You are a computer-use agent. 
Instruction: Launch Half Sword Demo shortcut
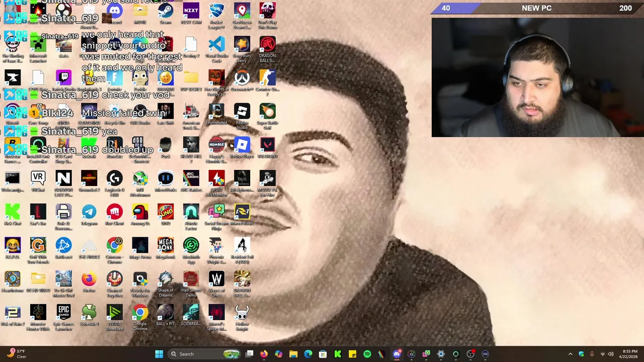pos(191,284)
